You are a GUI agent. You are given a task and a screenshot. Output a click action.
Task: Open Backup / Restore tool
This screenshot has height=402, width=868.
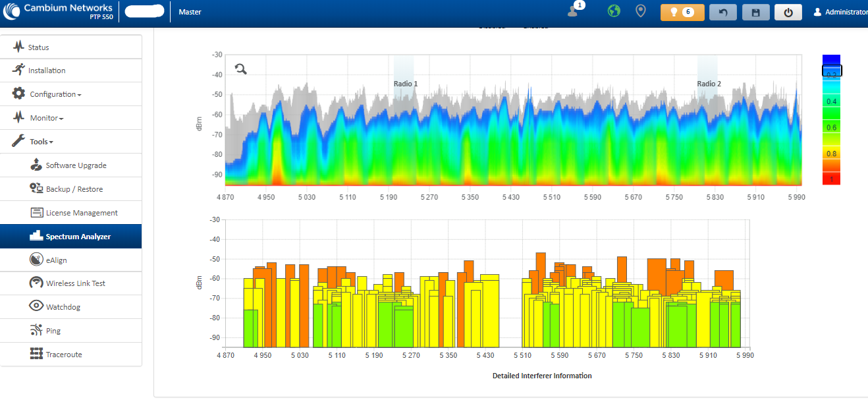[74, 189]
